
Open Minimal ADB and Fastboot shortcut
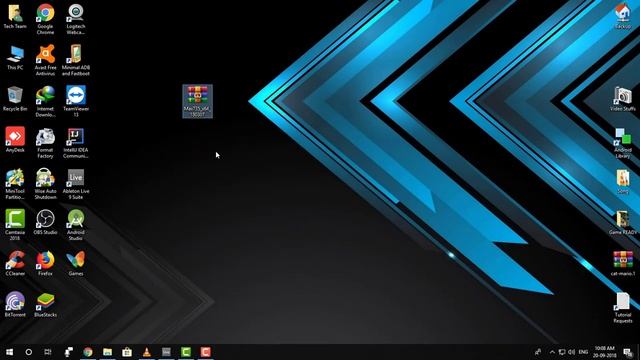[76, 60]
